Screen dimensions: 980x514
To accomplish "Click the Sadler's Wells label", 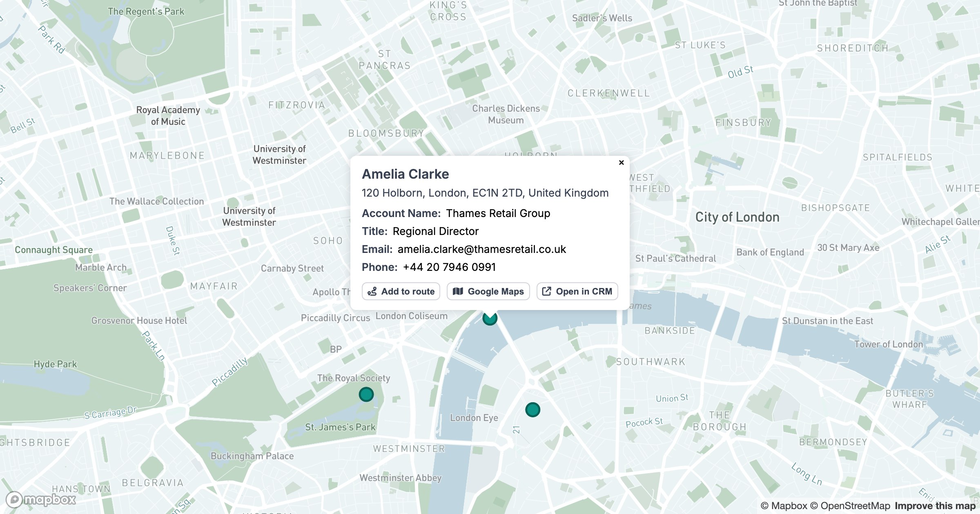I will click(x=602, y=18).
